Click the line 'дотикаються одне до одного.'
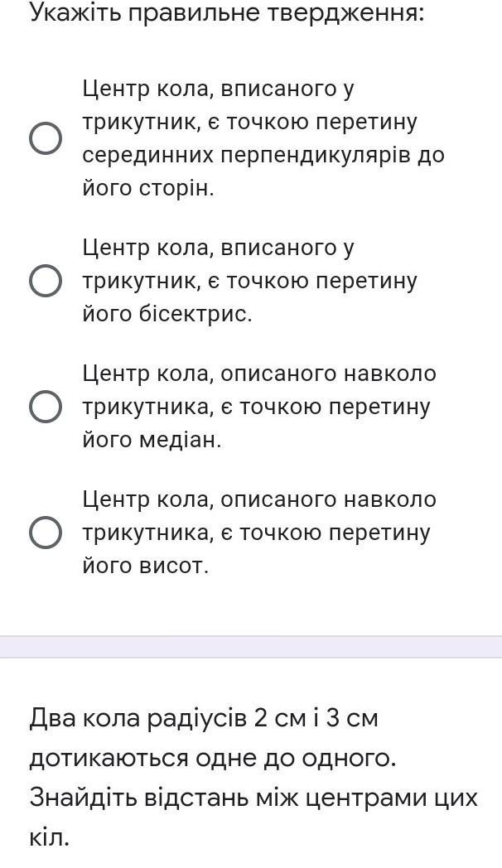This screenshot has width=502, height=868. tap(213, 759)
